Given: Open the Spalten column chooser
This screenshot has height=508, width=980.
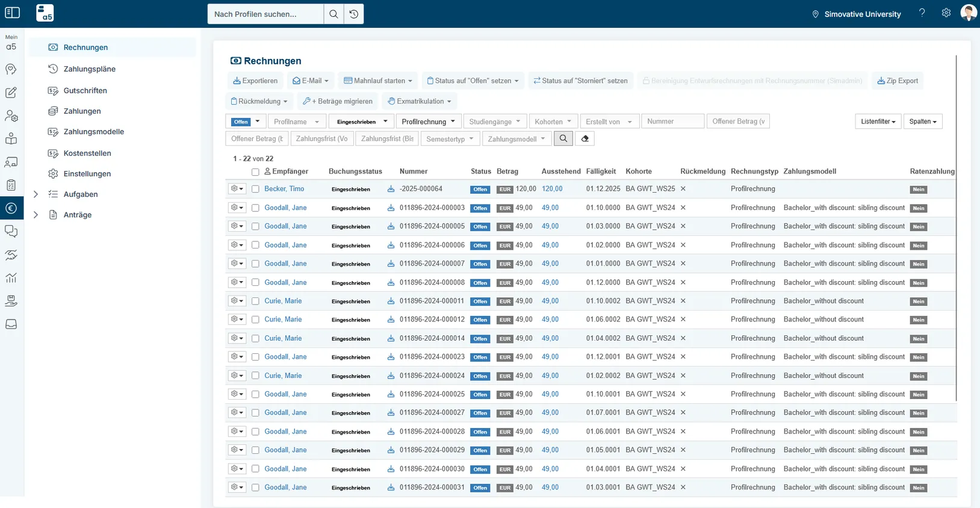Looking at the screenshot, I should coord(923,122).
